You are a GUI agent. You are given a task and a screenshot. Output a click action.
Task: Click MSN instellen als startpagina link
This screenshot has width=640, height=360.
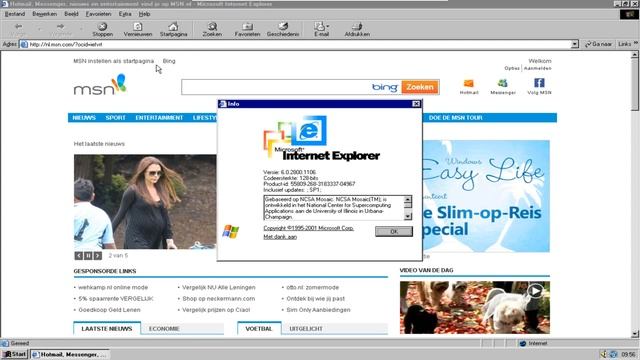(113, 61)
